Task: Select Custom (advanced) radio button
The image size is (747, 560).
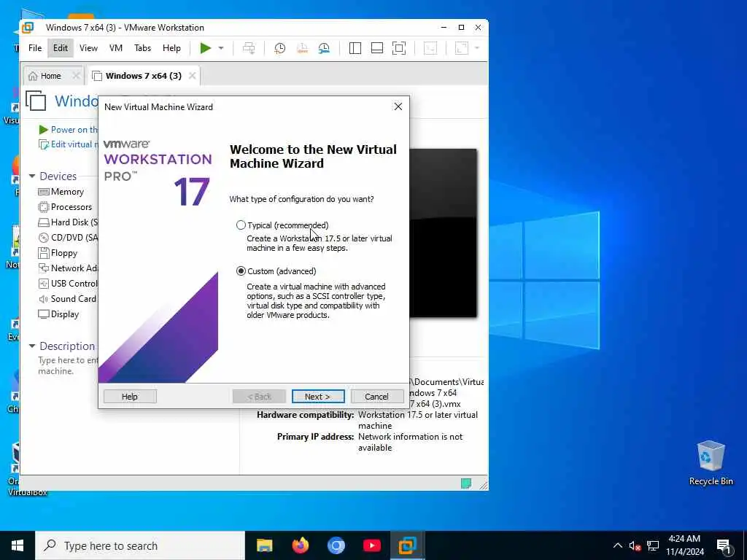Action: click(241, 271)
